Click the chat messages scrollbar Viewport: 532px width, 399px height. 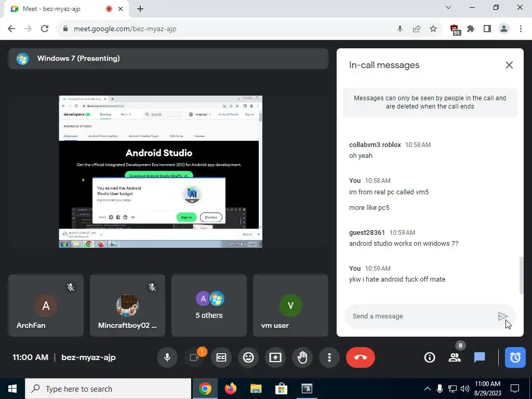[521, 275]
